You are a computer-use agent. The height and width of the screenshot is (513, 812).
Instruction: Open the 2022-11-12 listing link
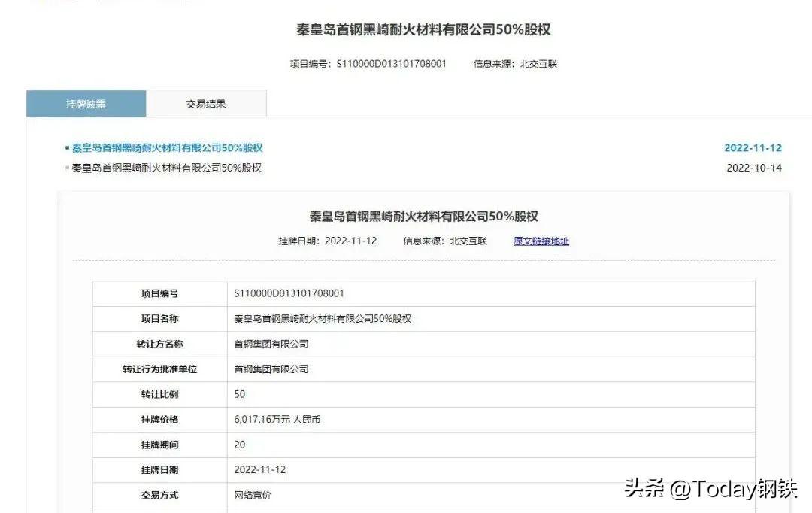click(167, 147)
